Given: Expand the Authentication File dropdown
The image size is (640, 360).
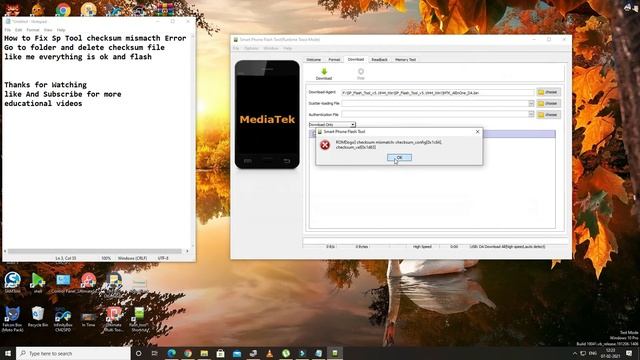Looking at the screenshot, I should pyautogui.click(x=531, y=115).
